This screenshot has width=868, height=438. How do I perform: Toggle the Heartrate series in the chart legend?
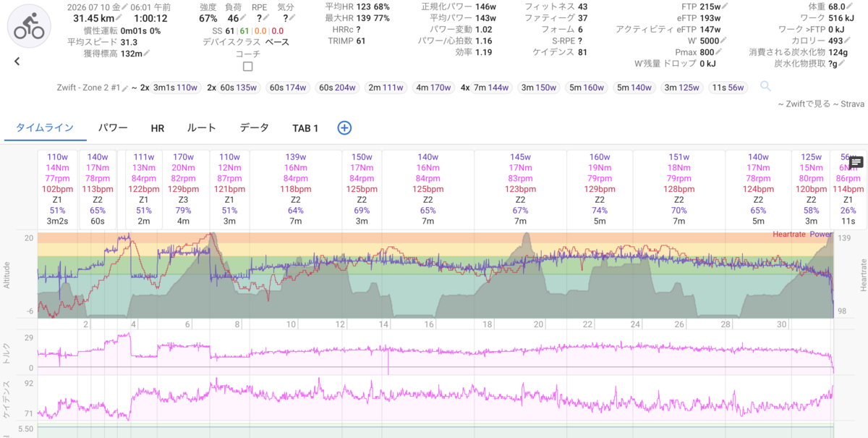click(x=788, y=234)
